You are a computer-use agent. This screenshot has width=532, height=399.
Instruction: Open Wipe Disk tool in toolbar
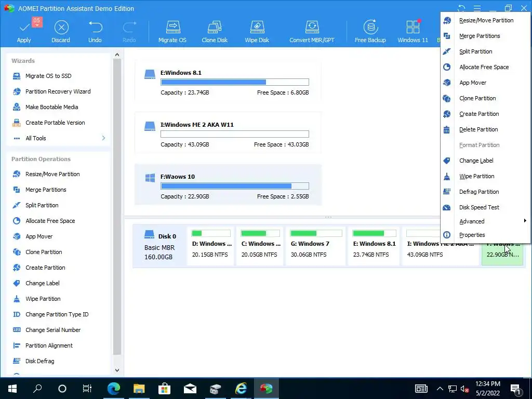click(257, 31)
